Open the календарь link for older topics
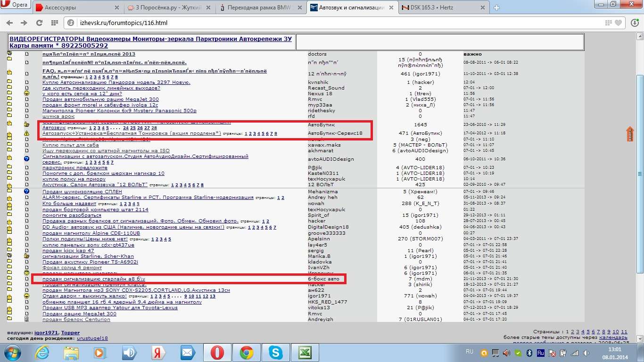644x362 pixels. click(613, 337)
